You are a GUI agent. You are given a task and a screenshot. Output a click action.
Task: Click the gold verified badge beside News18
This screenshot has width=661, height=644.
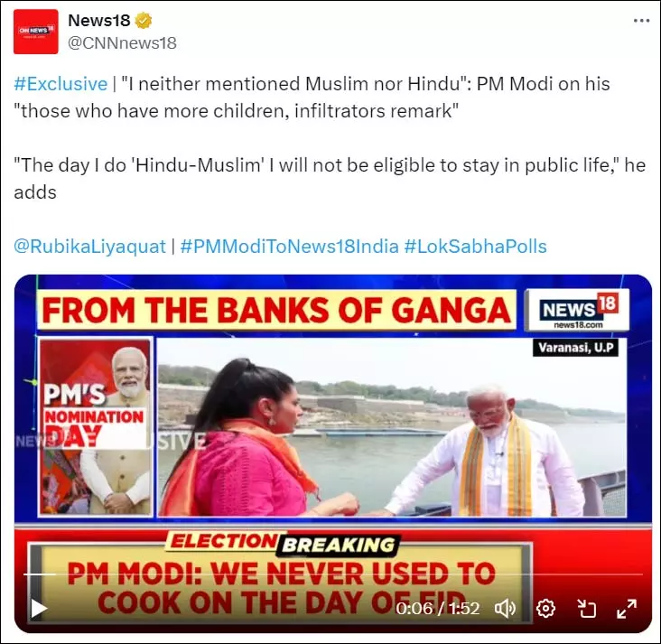click(x=144, y=20)
